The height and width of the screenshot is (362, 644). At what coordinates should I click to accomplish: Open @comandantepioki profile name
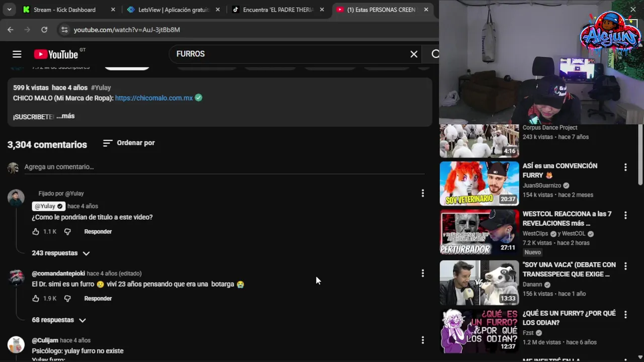[58, 274]
